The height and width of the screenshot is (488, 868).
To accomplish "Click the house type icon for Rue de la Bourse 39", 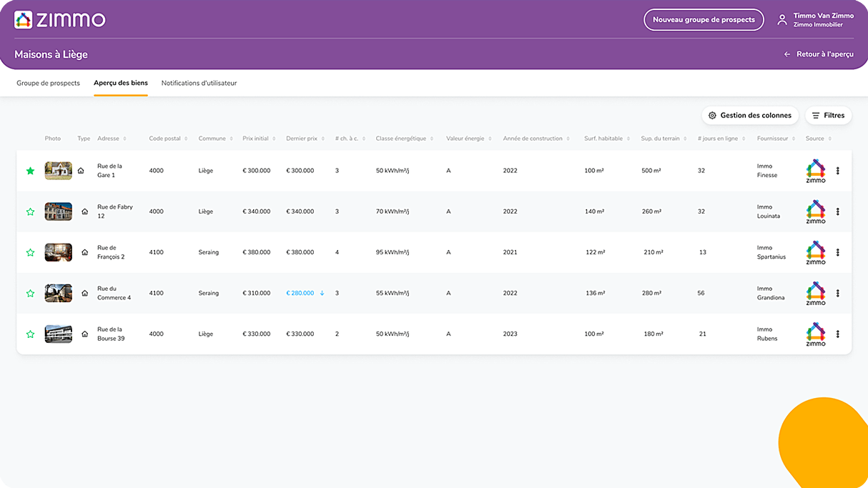I will click(x=85, y=334).
